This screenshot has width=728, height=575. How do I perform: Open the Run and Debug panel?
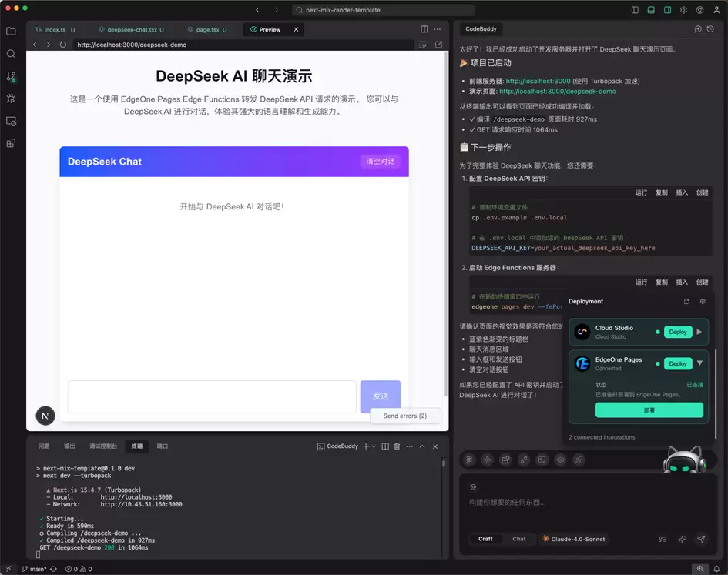[x=11, y=99]
